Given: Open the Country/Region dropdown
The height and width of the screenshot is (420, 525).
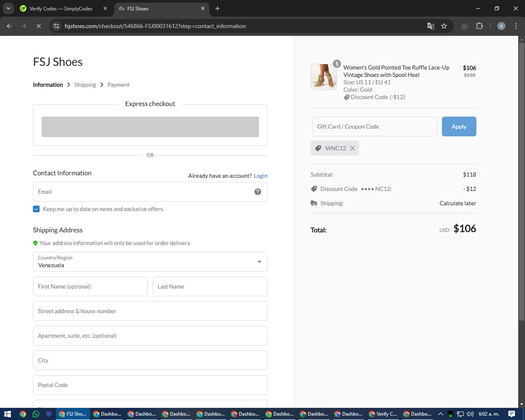Looking at the screenshot, I should pyautogui.click(x=150, y=262).
